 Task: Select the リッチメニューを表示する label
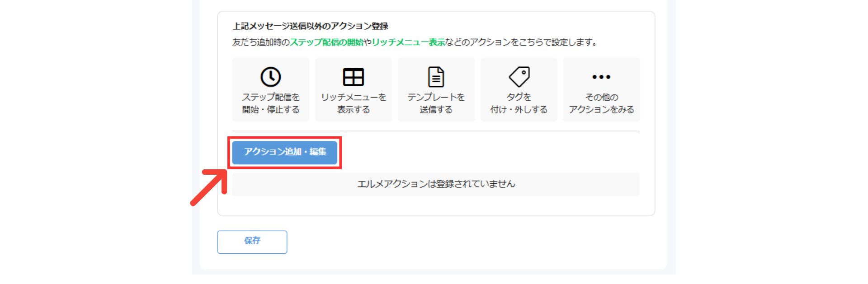point(353,103)
